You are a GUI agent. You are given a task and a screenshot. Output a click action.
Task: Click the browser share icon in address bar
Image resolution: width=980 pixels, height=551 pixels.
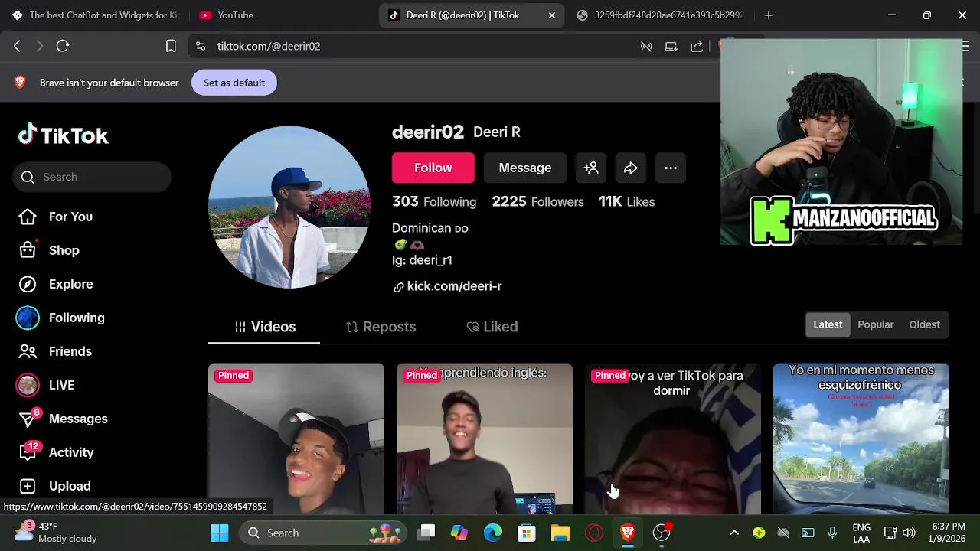pyautogui.click(x=697, y=46)
